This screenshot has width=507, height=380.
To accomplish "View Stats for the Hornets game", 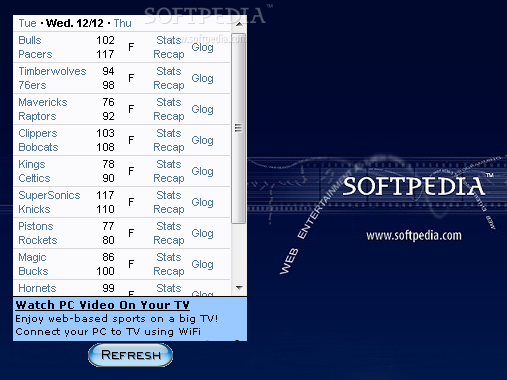I will click(x=169, y=288).
